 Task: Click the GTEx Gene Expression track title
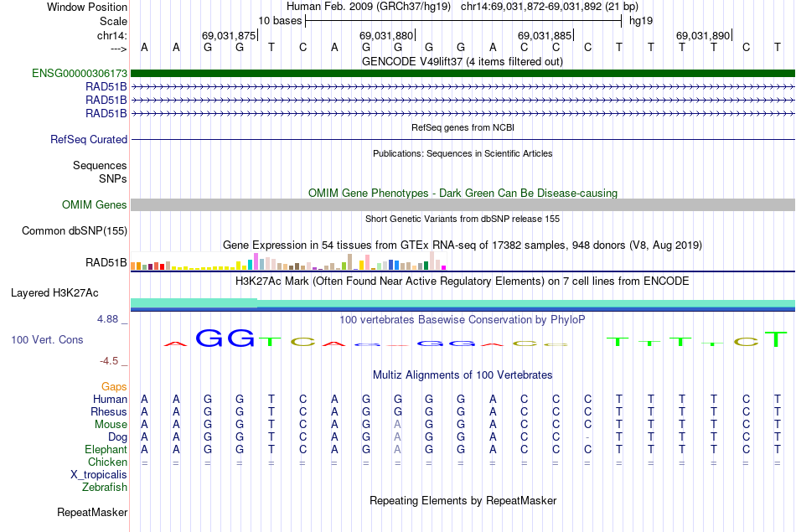[463, 245]
